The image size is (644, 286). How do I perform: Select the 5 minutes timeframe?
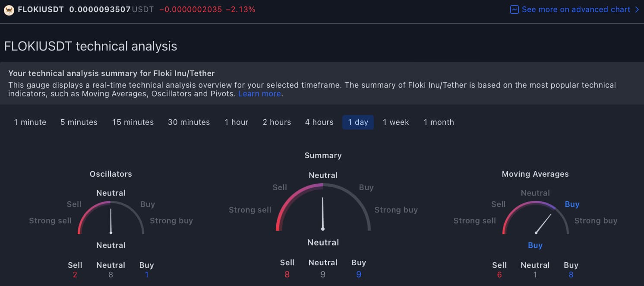[x=79, y=122]
